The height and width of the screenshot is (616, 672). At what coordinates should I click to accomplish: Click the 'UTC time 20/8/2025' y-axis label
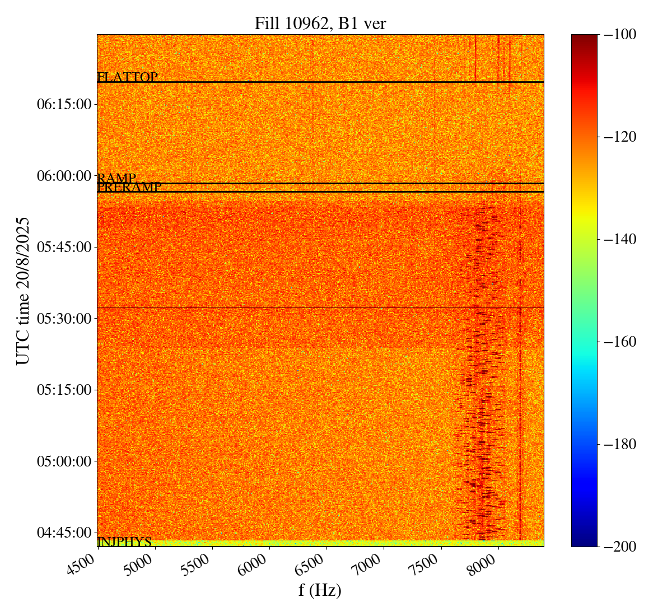tap(23, 291)
